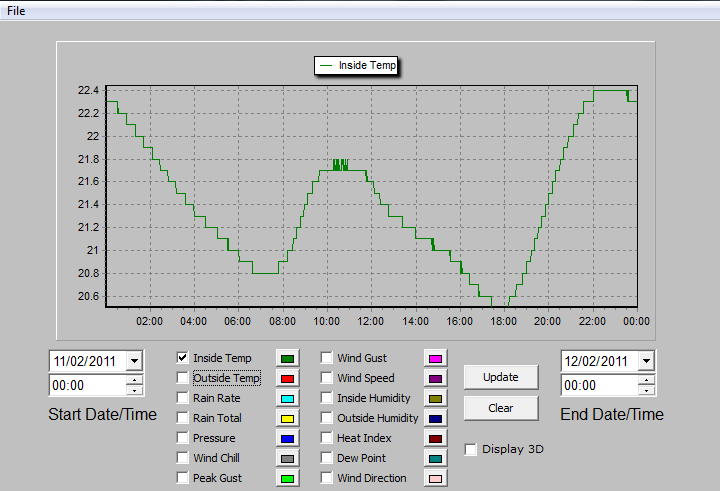Click the Clear button
Viewport: 720px width, 491px height.
click(501, 408)
